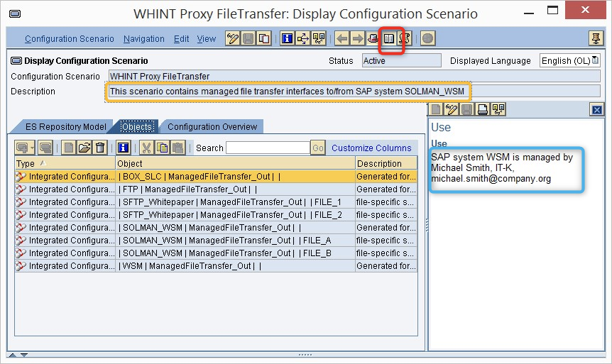Click the Status field showing Active

[402, 61]
